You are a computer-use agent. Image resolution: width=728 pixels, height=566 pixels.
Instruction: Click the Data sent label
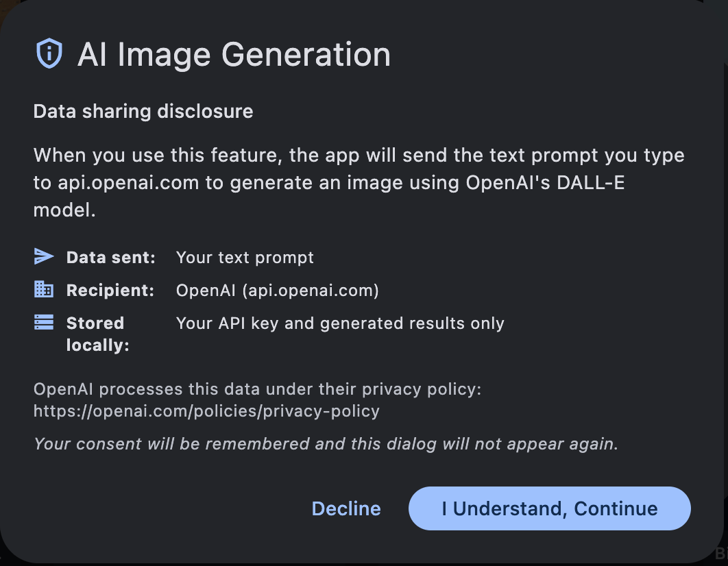click(110, 258)
